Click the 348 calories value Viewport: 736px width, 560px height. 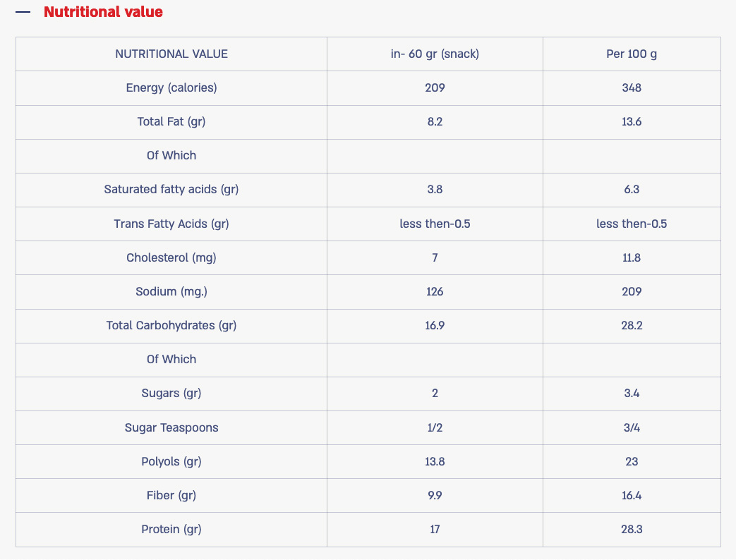tap(632, 87)
